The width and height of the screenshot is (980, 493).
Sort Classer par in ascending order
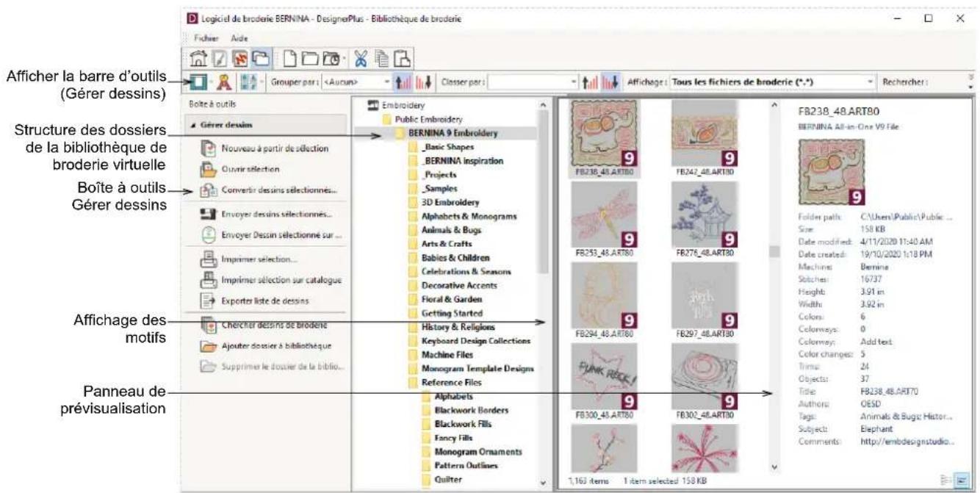pos(591,82)
